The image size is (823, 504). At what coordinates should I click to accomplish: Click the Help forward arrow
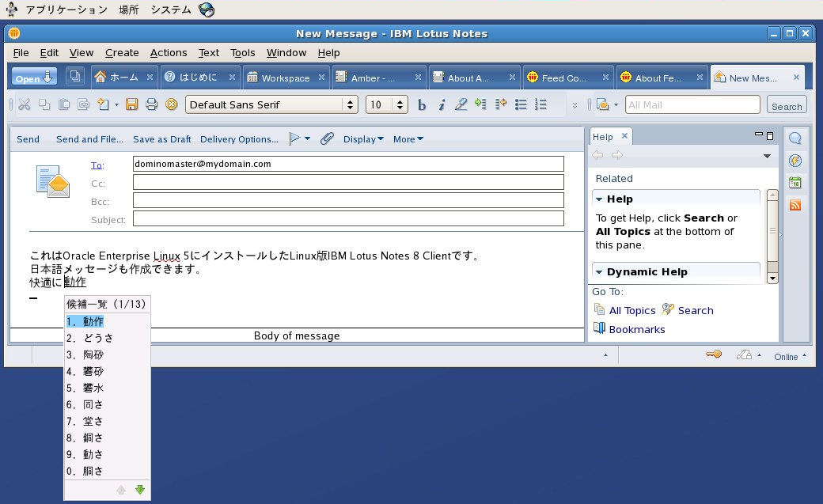(x=617, y=155)
